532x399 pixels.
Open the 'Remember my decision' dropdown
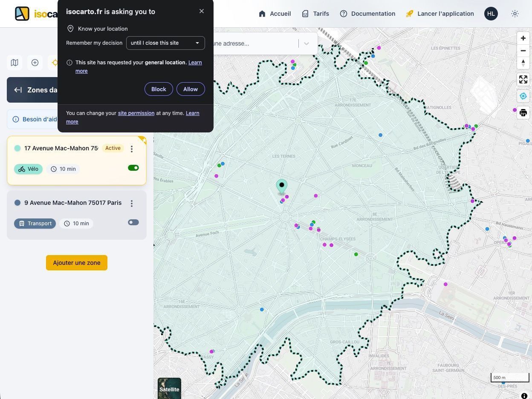165,43
